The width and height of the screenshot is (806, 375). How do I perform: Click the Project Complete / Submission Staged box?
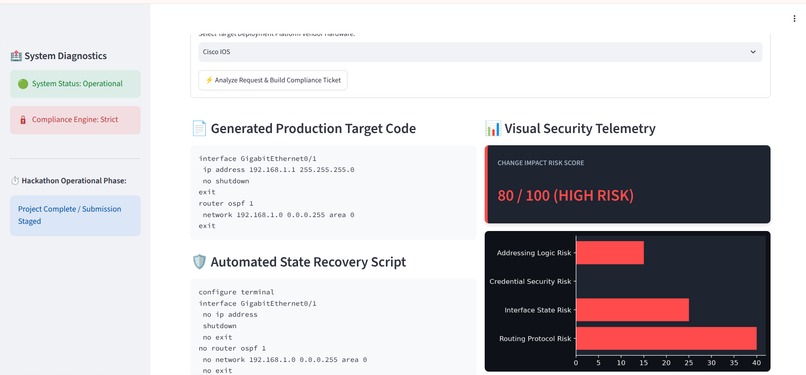coord(75,215)
